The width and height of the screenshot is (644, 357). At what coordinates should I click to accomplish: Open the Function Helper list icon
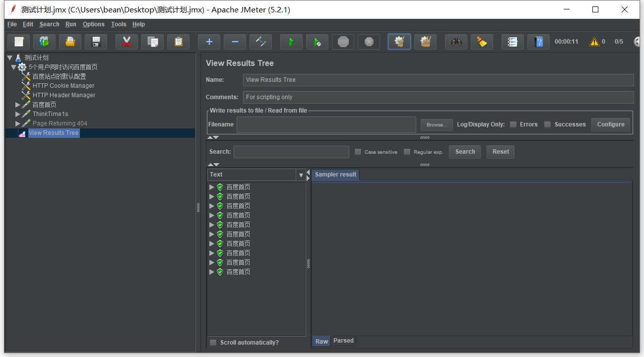click(513, 42)
